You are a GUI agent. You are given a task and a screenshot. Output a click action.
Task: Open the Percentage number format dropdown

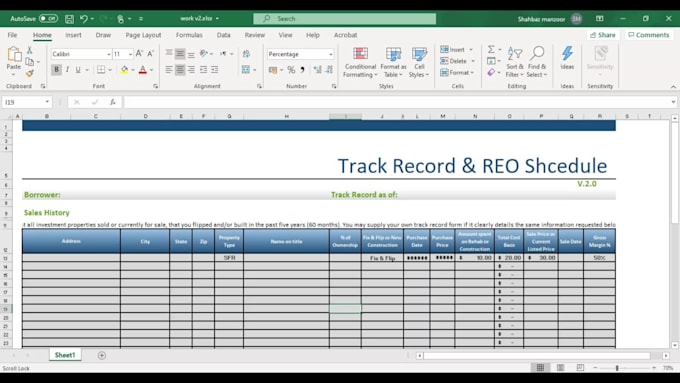331,54
